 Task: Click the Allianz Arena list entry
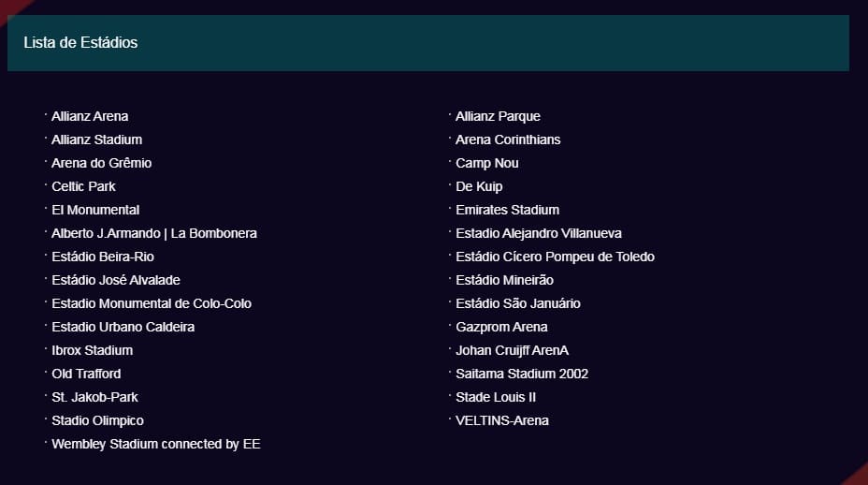point(90,116)
